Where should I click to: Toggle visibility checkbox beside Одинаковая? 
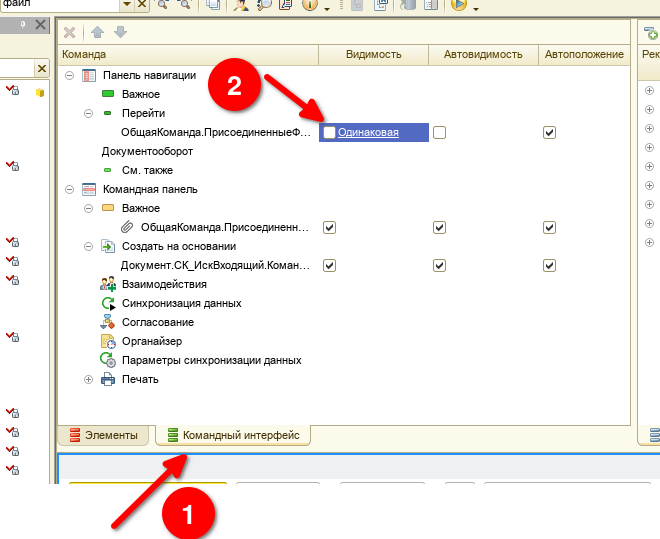tap(329, 133)
